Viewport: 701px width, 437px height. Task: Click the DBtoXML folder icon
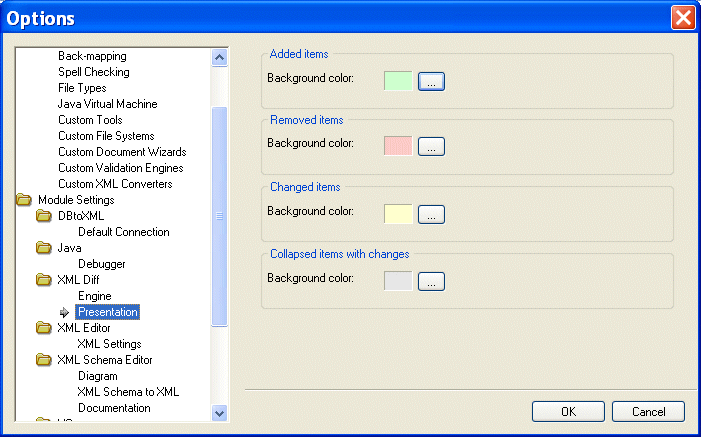(44, 216)
